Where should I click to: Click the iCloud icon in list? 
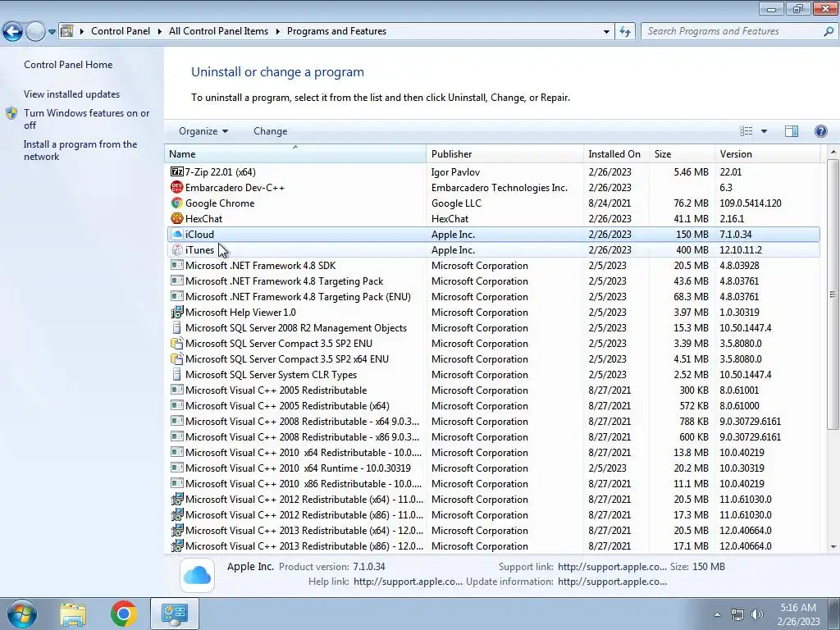(x=177, y=234)
